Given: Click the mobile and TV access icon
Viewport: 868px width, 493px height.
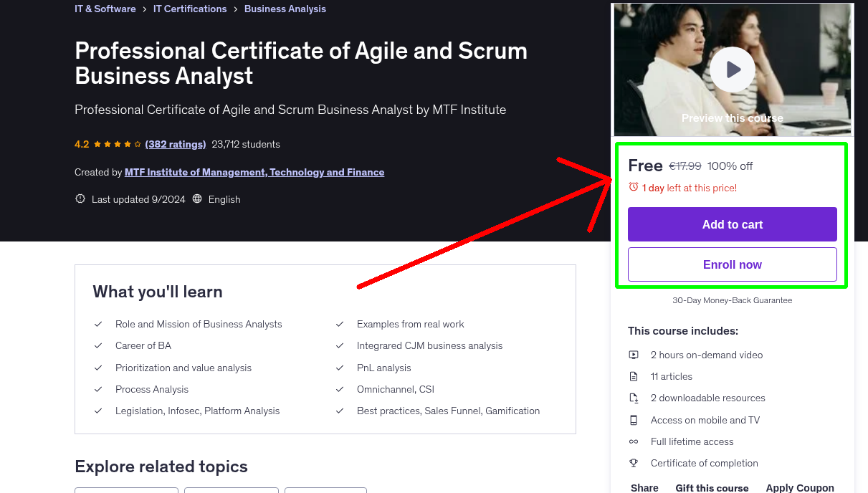Looking at the screenshot, I should pos(634,420).
